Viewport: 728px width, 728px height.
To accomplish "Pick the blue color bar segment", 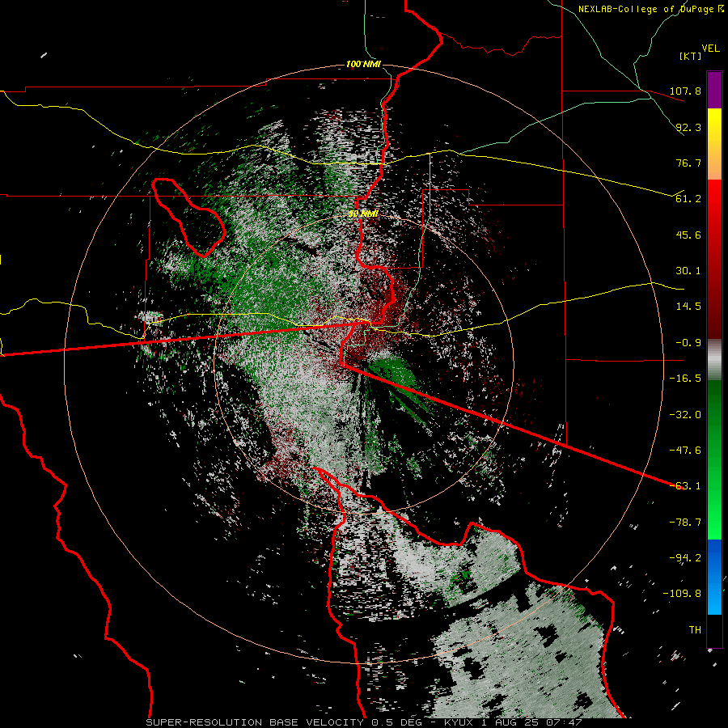I will 714,577.
